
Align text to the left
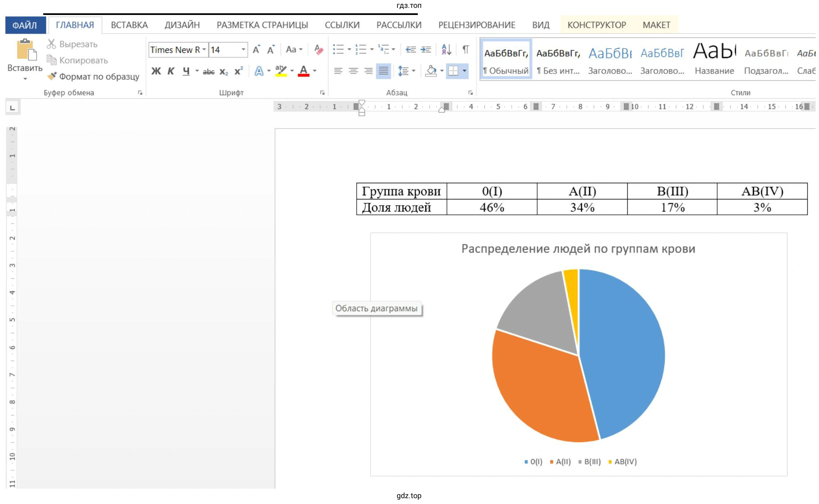coord(338,71)
